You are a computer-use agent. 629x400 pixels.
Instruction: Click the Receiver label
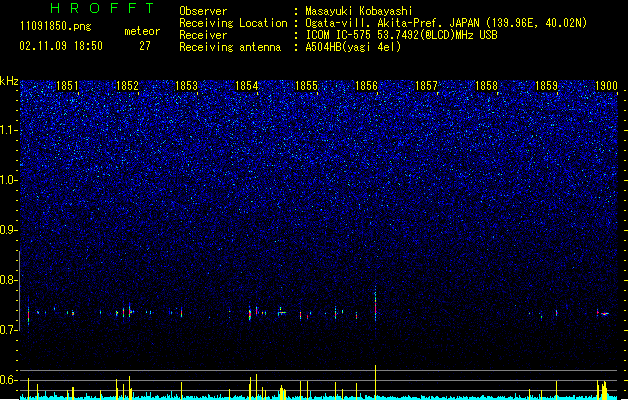[203, 35]
